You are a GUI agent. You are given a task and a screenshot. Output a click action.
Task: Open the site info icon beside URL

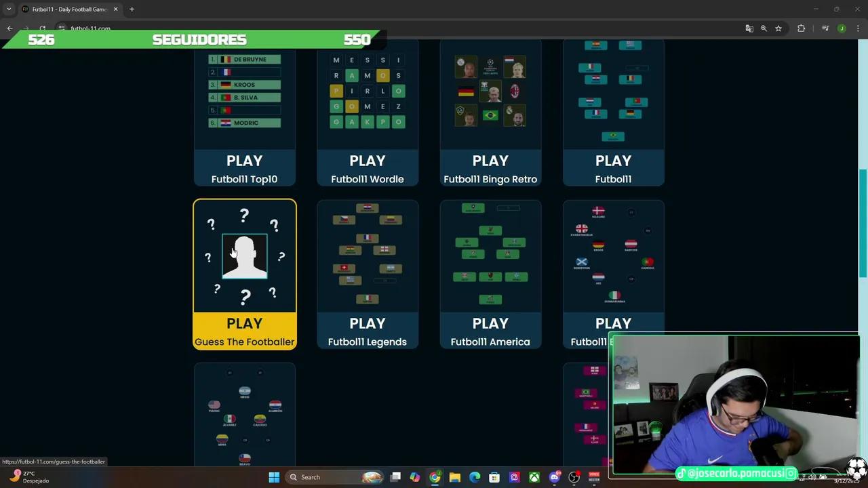click(x=61, y=28)
